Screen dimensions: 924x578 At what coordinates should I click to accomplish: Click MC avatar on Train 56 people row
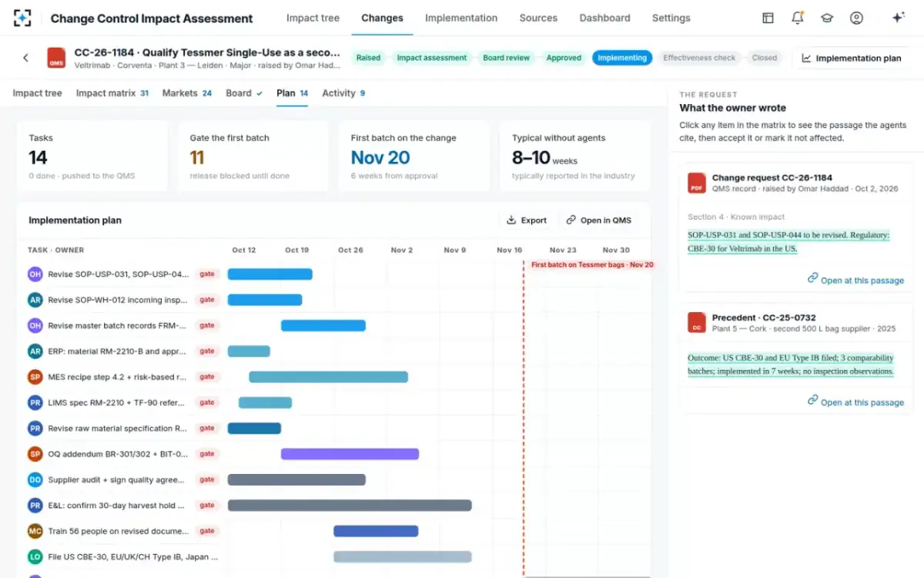pos(35,531)
